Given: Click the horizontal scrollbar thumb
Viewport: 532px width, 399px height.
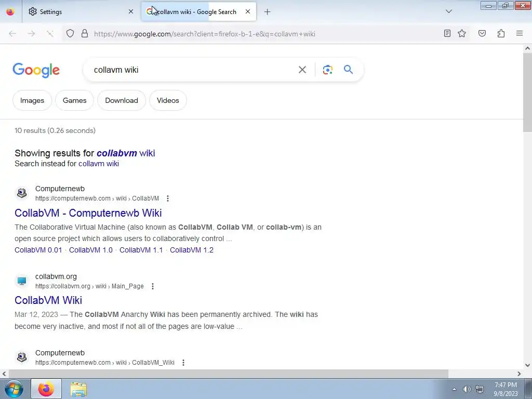Looking at the screenshot, I should (229, 374).
